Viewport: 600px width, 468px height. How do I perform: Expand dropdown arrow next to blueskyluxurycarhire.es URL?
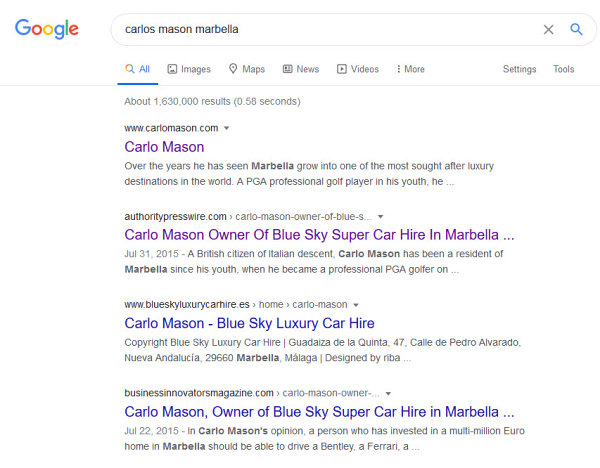pos(356,305)
